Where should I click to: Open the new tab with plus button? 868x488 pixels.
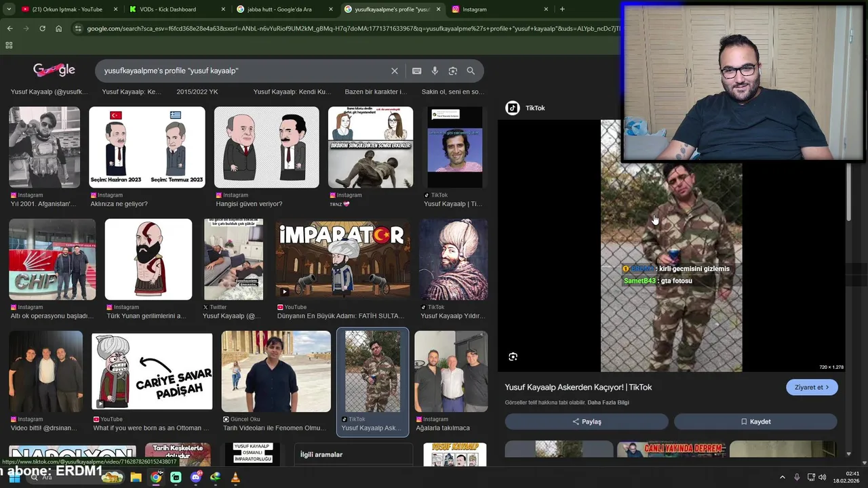click(x=561, y=9)
